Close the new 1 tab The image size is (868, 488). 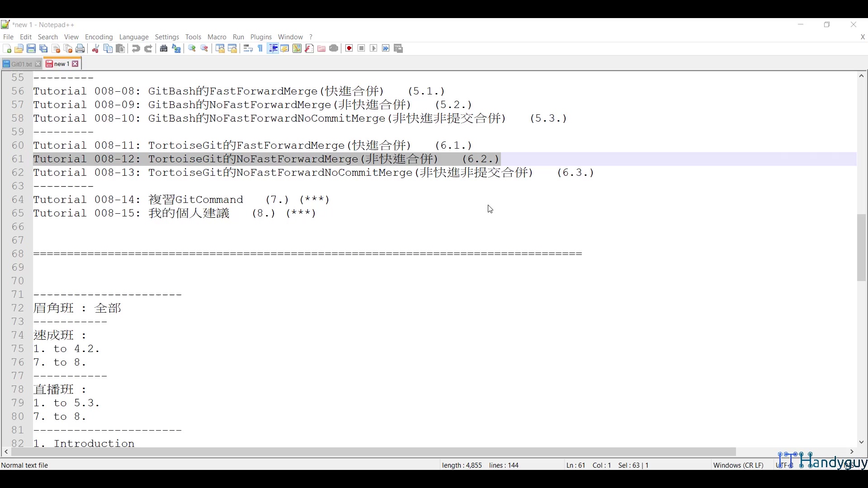coord(75,64)
